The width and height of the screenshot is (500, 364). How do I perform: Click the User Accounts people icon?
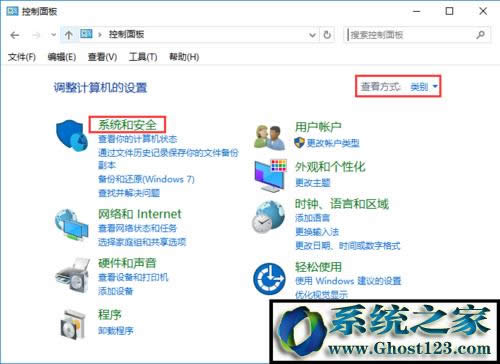click(269, 137)
